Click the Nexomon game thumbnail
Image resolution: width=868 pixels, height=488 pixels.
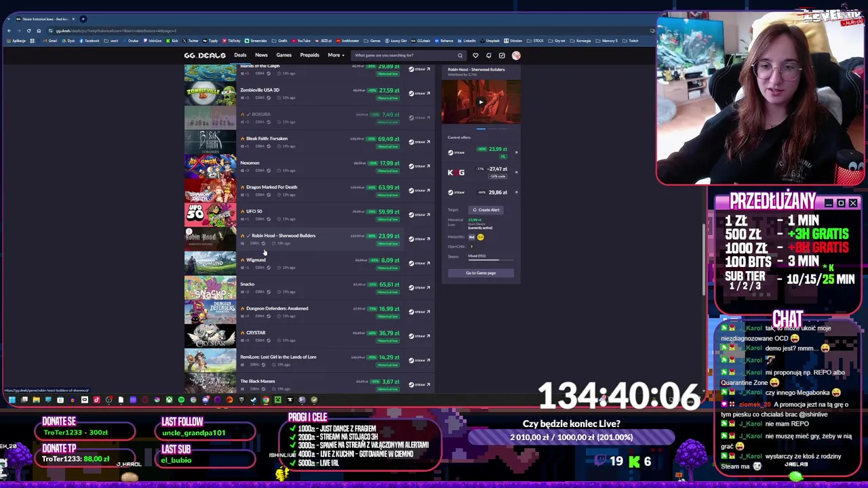210,167
